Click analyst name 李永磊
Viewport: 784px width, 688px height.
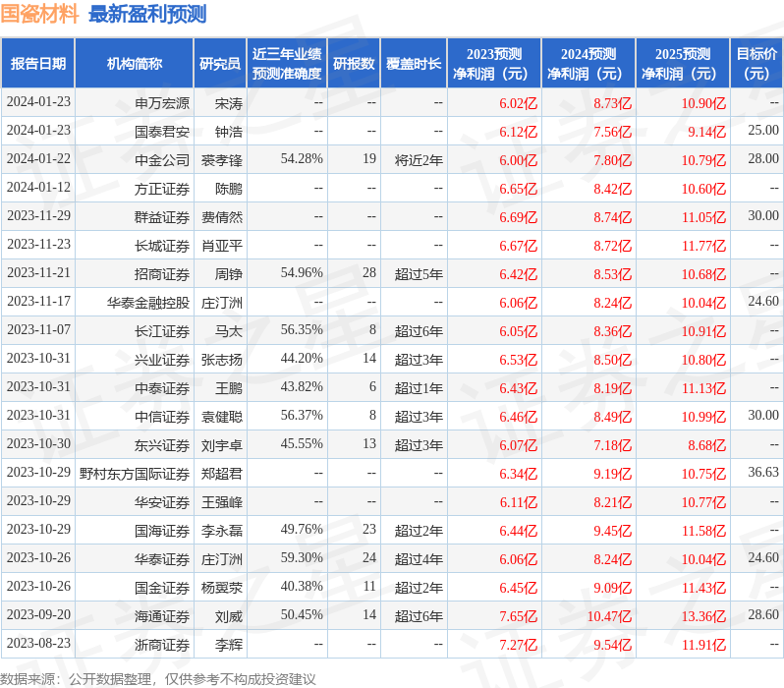pyautogui.click(x=222, y=531)
